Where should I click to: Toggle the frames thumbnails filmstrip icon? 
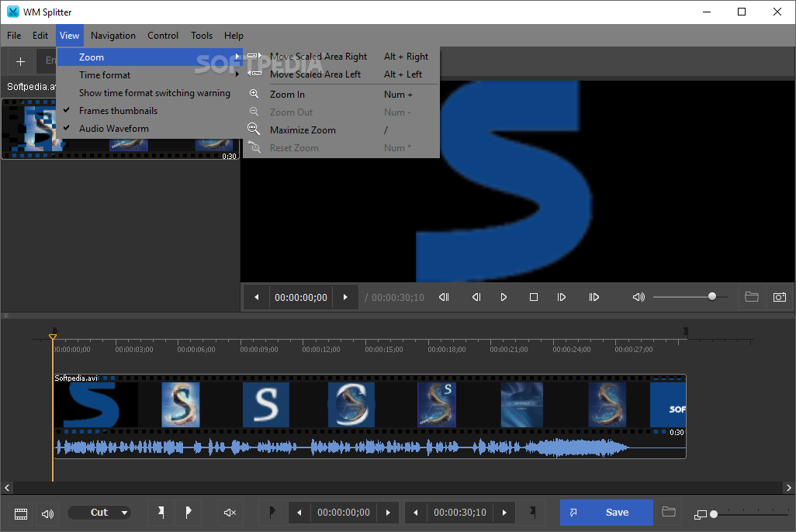[21, 513]
